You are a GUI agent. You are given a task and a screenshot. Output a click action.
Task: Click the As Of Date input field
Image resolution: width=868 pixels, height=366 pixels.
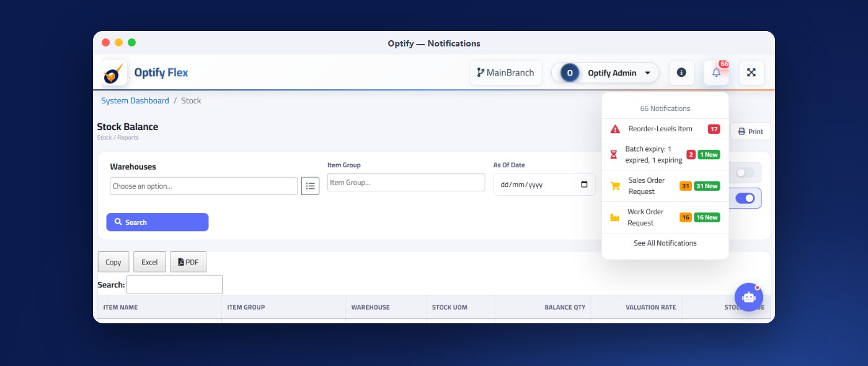click(544, 185)
